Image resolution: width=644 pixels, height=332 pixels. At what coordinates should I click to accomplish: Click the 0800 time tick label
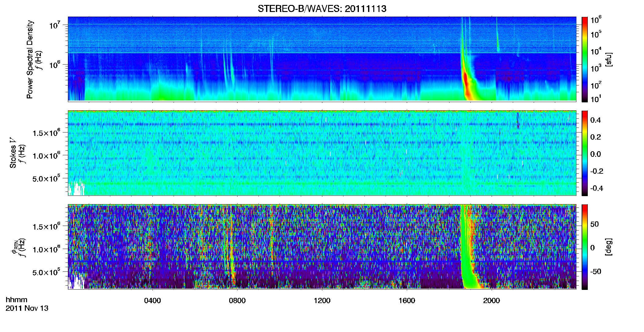tap(237, 301)
